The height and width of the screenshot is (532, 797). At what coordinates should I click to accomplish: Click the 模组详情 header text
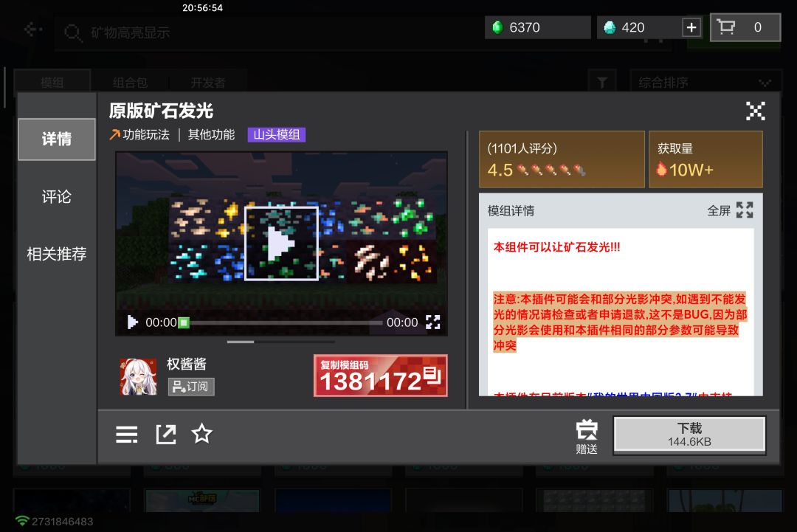[511, 210]
